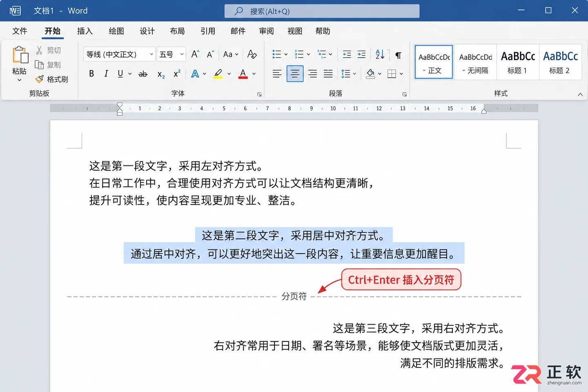The image size is (588, 392).
Task: Click the bullet list icon
Action: pos(276,54)
